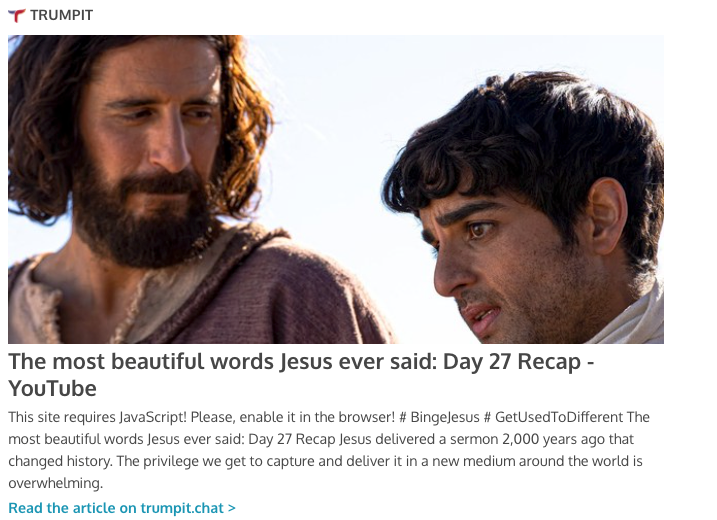Screen dimensions: 717x520
Task: Select the GetUsedToDifferent hashtag text
Action: click(x=553, y=417)
